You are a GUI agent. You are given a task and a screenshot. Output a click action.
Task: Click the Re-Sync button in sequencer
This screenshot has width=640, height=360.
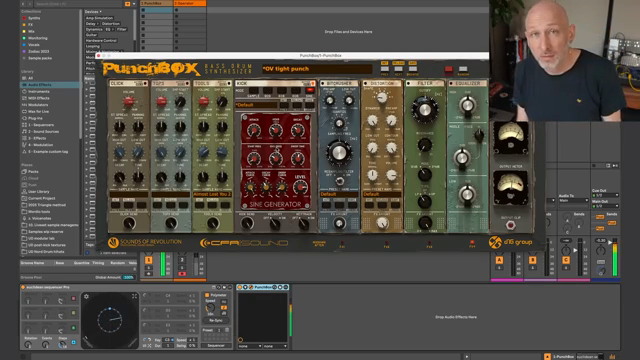pos(216,320)
